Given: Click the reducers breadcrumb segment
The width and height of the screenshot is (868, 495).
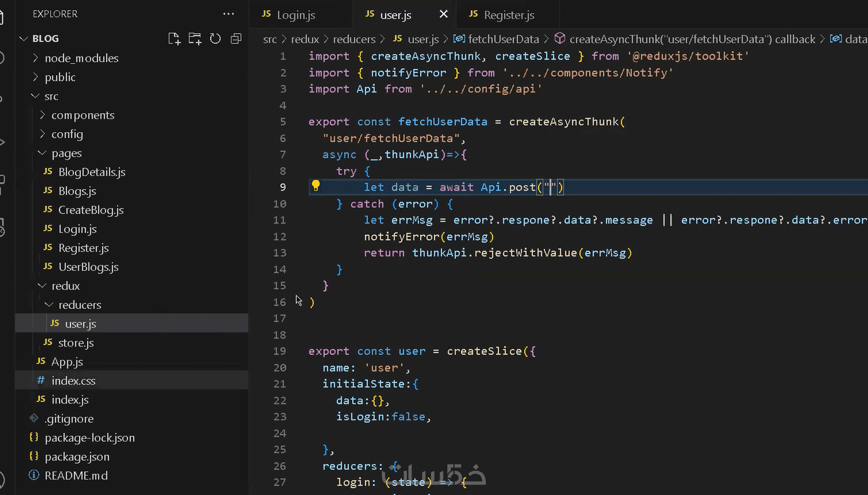Looking at the screenshot, I should pos(354,39).
